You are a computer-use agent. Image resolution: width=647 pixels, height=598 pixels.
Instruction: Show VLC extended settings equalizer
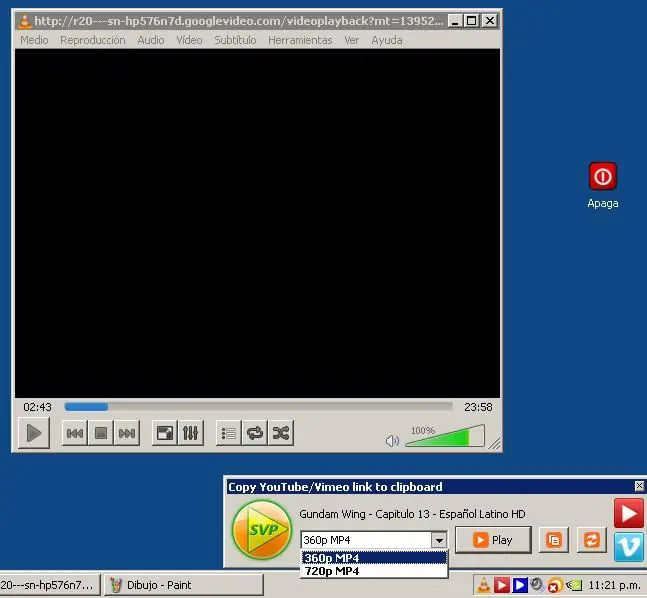coord(190,433)
